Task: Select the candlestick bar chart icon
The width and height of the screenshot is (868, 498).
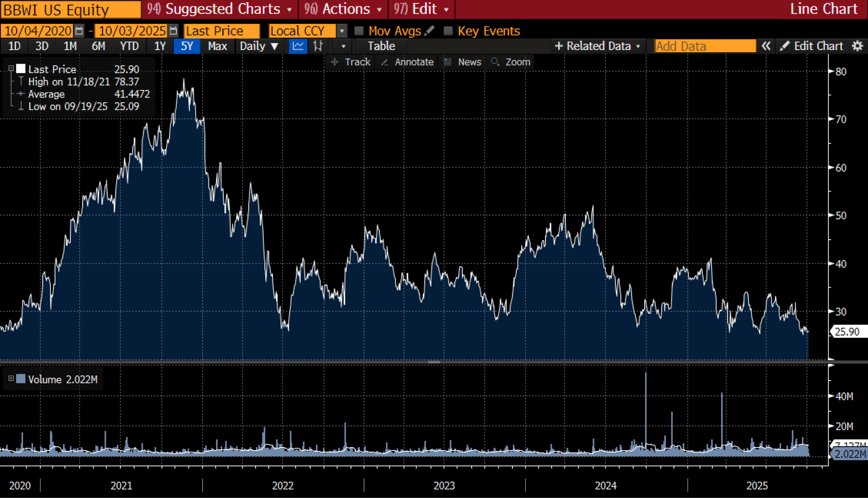Action: pos(318,46)
